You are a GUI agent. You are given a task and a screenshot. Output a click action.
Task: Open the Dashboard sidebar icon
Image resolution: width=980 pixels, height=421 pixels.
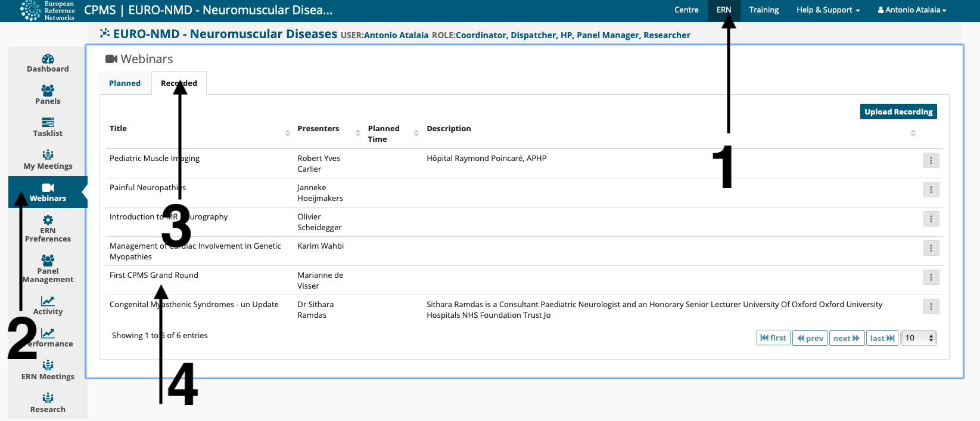[x=48, y=59]
